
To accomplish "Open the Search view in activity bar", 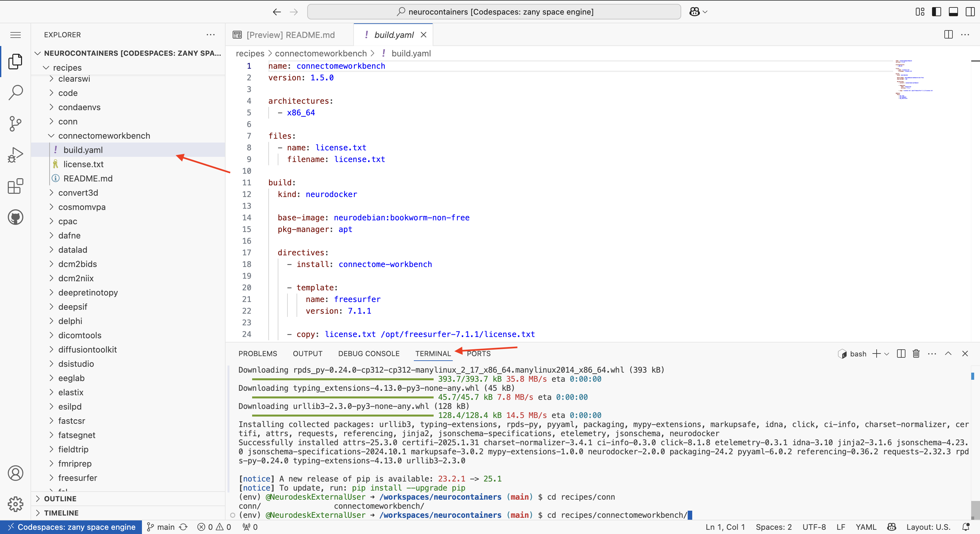I will (x=15, y=92).
